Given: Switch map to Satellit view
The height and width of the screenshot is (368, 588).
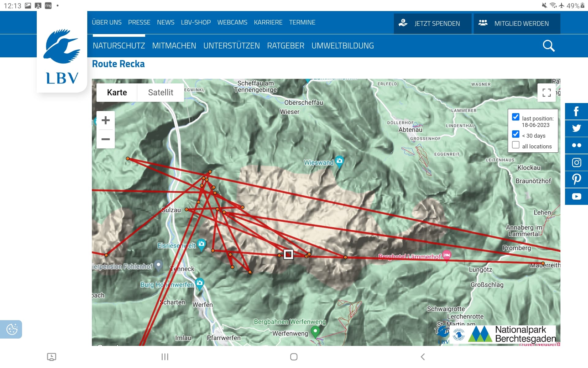Looking at the screenshot, I should tap(160, 93).
